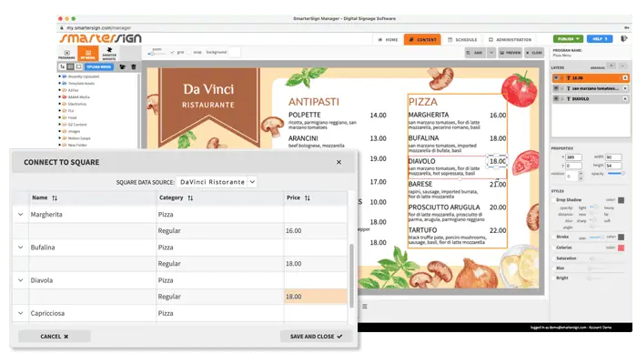Collapse the Diavola row
Image resolution: width=637 pixels, height=364 pixels.
coord(21,280)
